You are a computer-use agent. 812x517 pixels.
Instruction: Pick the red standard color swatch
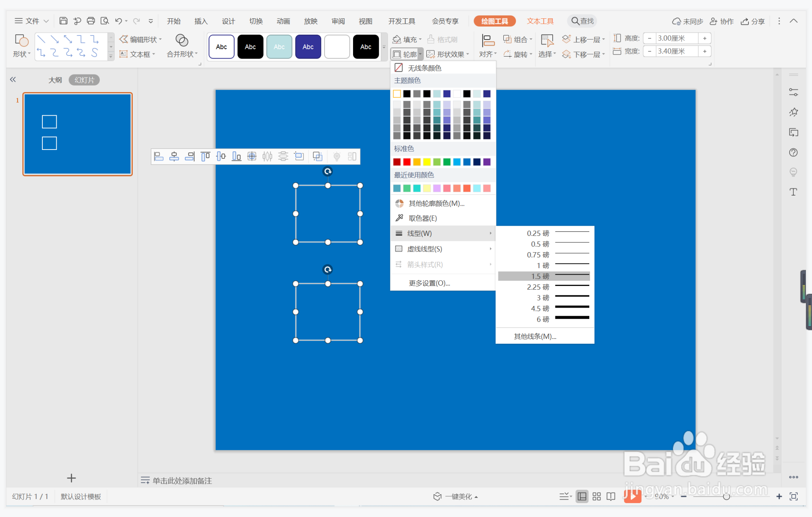(x=407, y=162)
